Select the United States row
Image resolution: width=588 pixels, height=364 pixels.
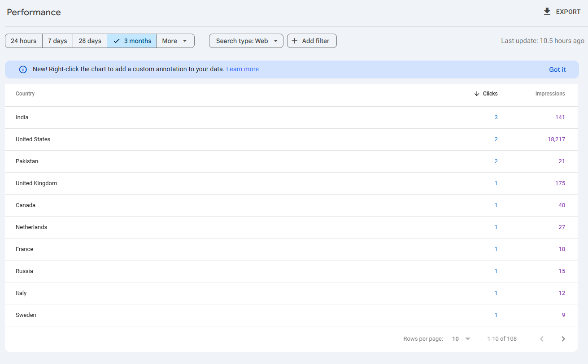[x=33, y=139]
